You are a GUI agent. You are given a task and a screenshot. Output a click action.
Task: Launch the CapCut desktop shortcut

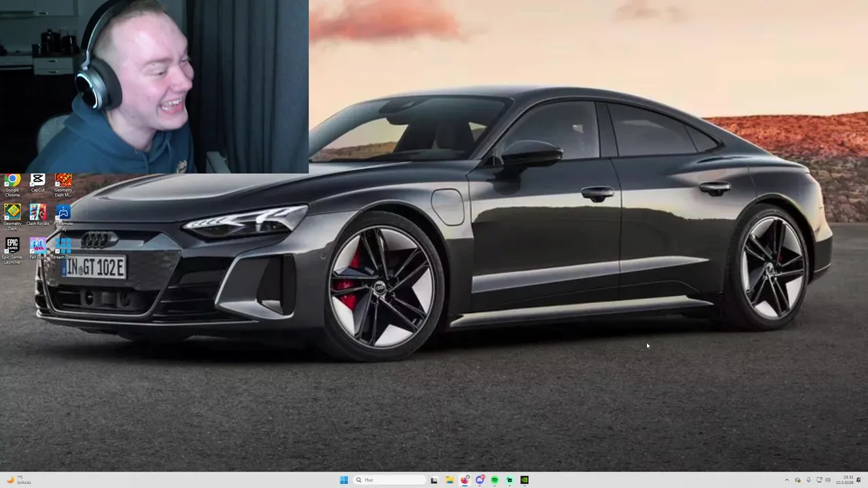click(x=38, y=184)
